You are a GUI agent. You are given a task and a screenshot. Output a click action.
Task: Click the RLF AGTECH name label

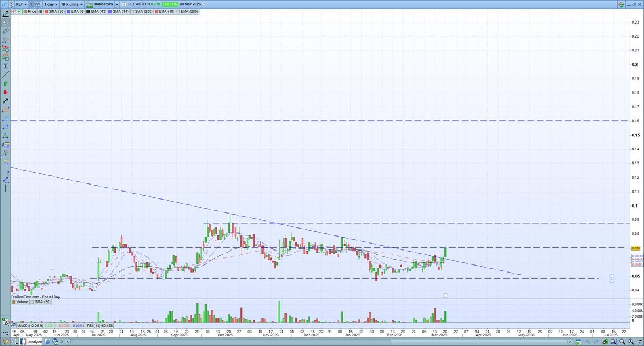139,4
